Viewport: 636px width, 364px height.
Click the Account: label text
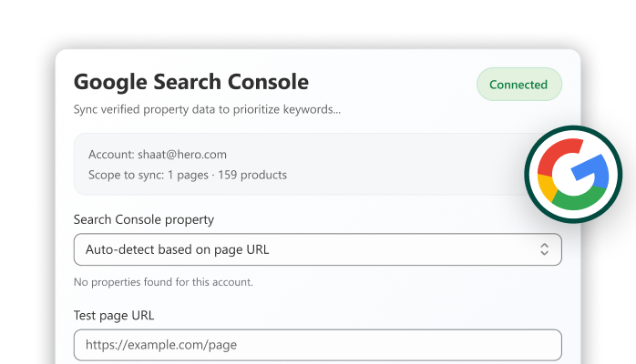click(111, 155)
